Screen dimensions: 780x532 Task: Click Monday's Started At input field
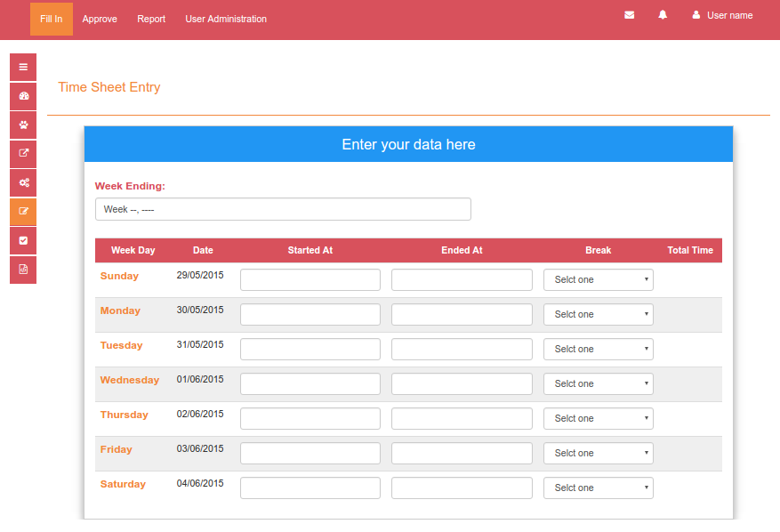coord(310,314)
